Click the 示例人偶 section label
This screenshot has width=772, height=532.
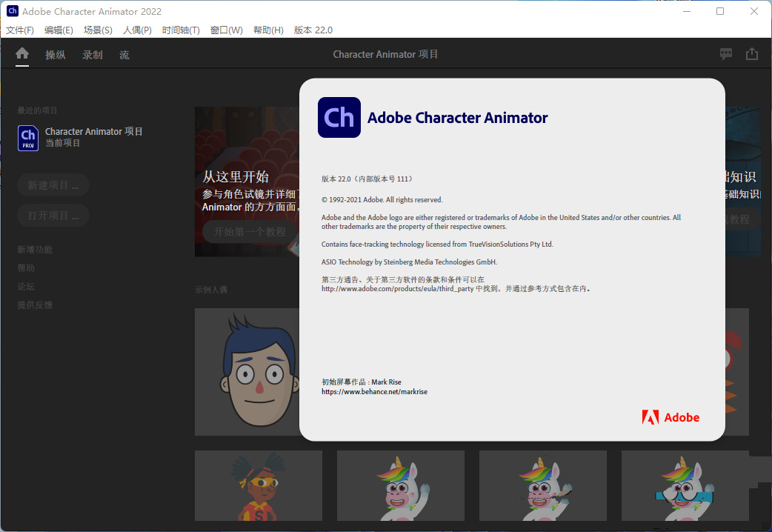click(210, 290)
